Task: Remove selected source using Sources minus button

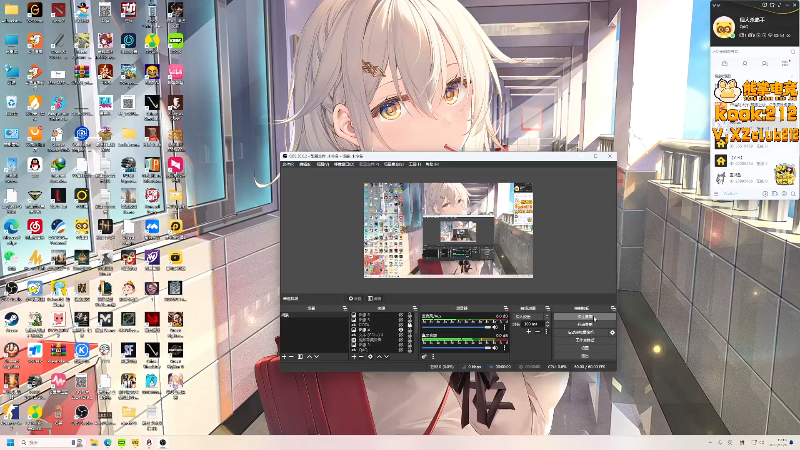Action: tap(361, 357)
